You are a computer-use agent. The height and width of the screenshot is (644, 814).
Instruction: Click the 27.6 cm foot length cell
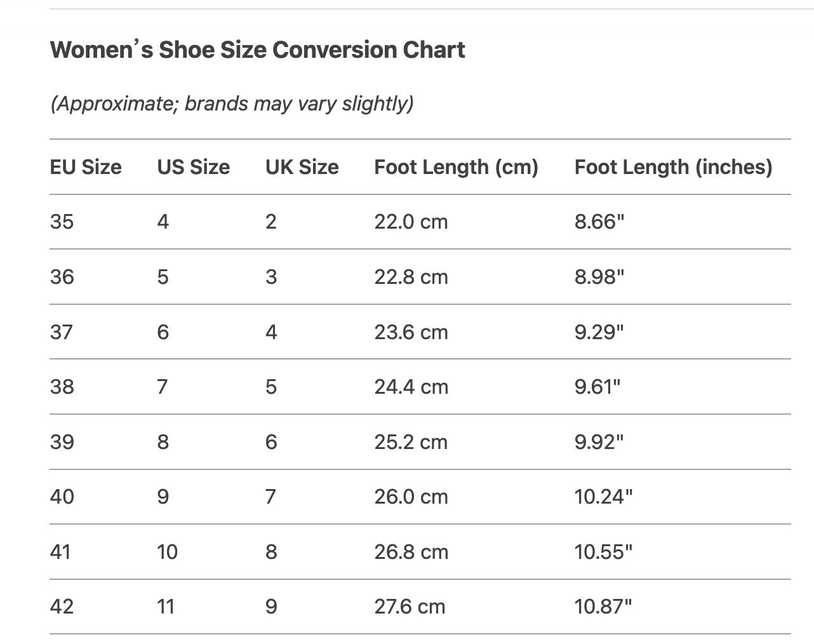tap(410, 607)
